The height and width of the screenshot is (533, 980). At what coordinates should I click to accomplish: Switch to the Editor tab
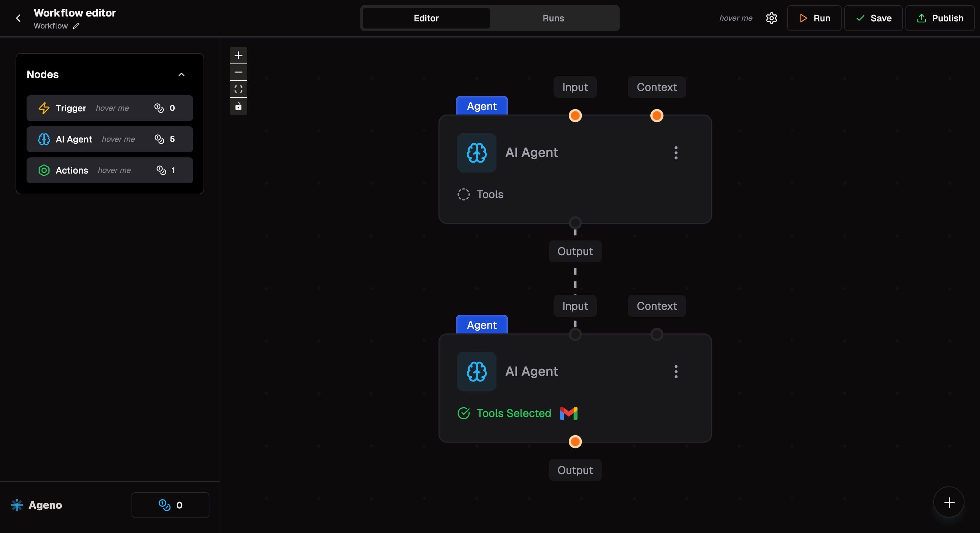click(426, 18)
